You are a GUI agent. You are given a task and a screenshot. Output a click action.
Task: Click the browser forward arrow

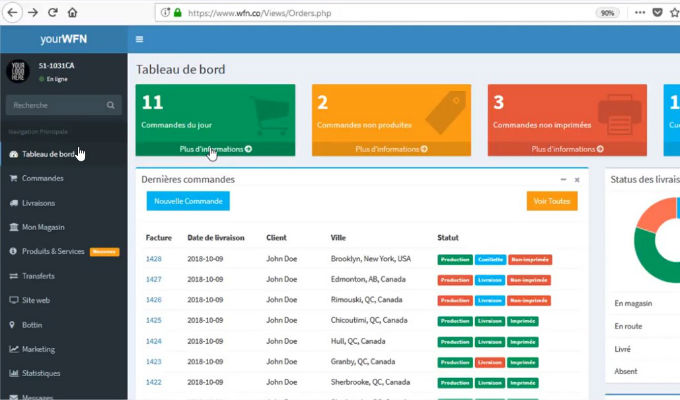[x=33, y=13]
